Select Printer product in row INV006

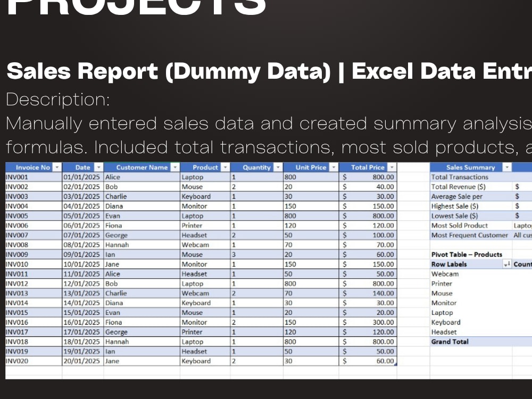coord(205,226)
